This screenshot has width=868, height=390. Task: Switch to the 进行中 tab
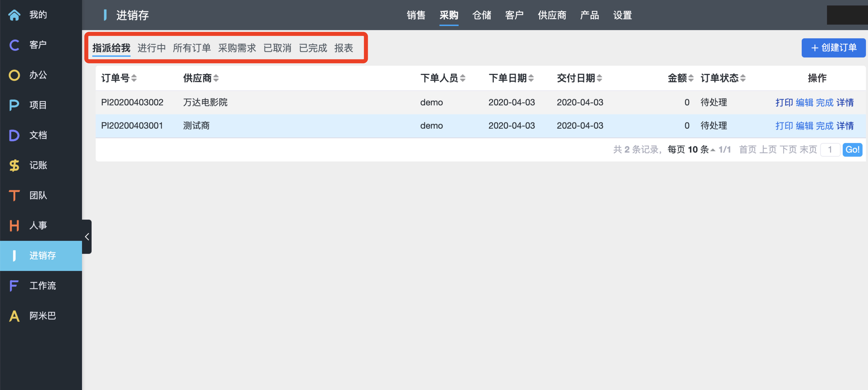[151, 48]
